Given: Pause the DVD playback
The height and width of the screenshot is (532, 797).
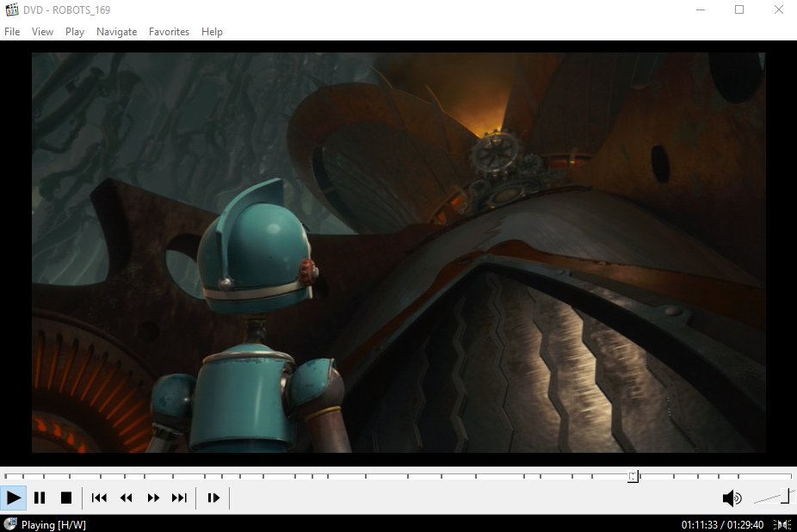Looking at the screenshot, I should tap(40, 498).
